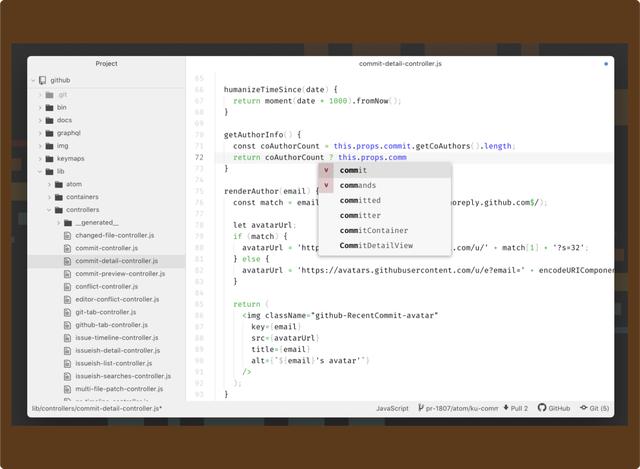Click the variable icon beside commit suggestion
Viewport: 640px width, 469px height.
point(326,170)
